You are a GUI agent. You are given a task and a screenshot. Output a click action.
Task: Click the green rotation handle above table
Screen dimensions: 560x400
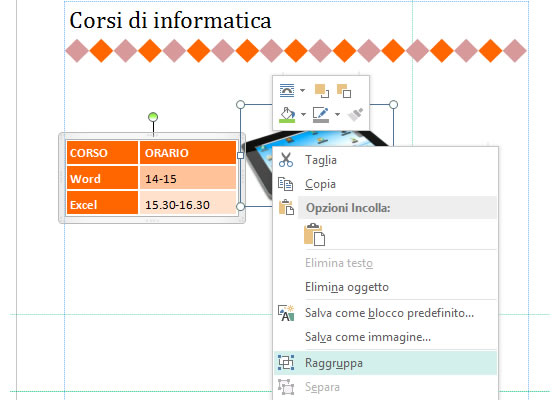153,117
